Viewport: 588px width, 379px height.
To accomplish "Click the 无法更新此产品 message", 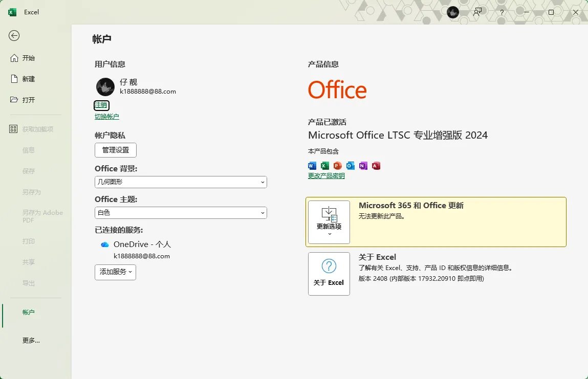I will 382,216.
